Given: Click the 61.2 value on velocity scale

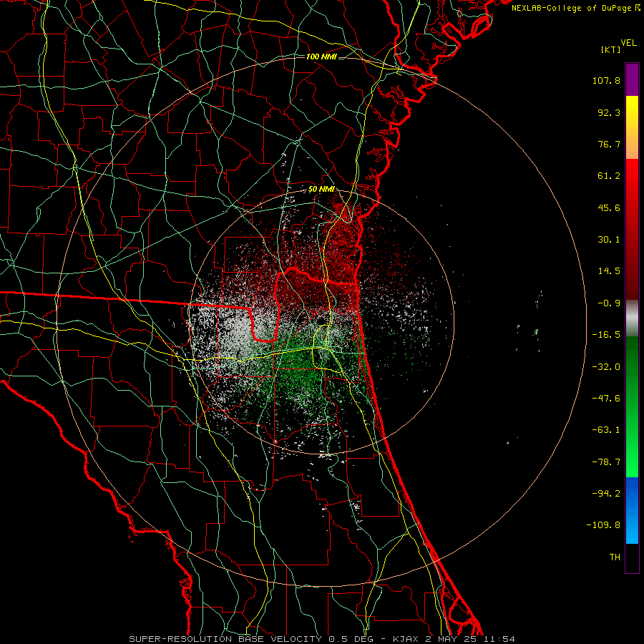Looking at the screenshot, I should pyautogui.click(x=609, y=176).
